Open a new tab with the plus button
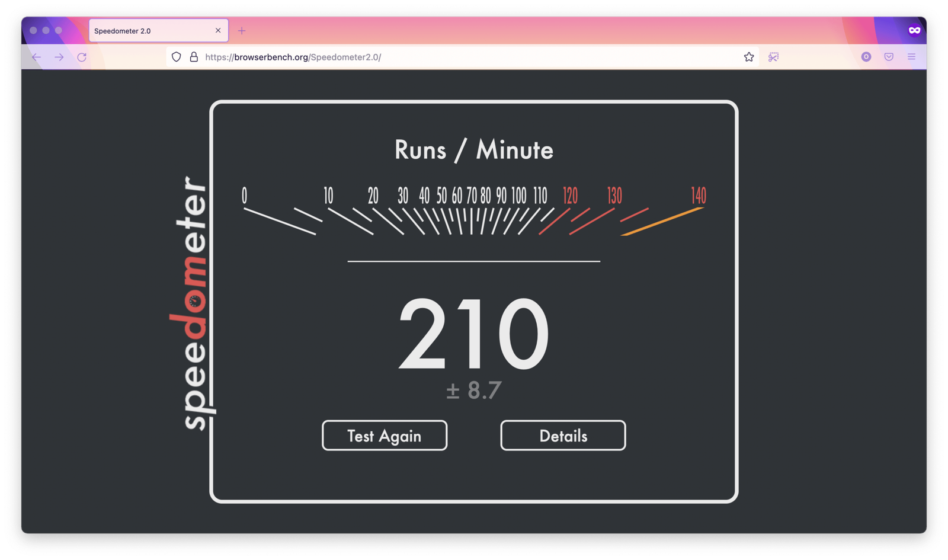Viewport: 948px width, 560px height. coord(242,31)
